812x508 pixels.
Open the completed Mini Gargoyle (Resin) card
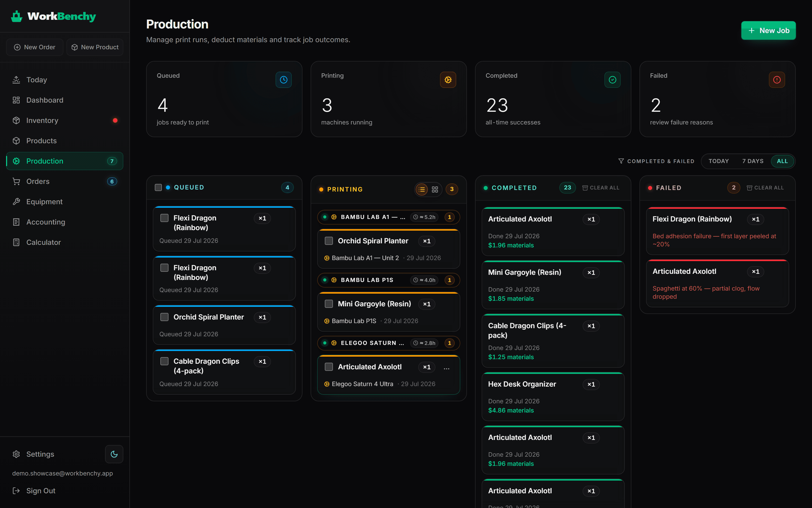click(553, 285)
